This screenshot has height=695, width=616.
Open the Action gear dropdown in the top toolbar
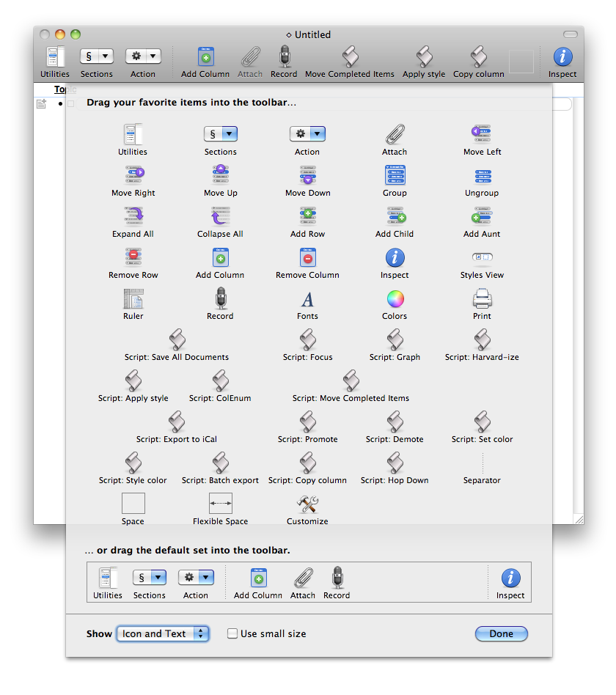[143, 56]
